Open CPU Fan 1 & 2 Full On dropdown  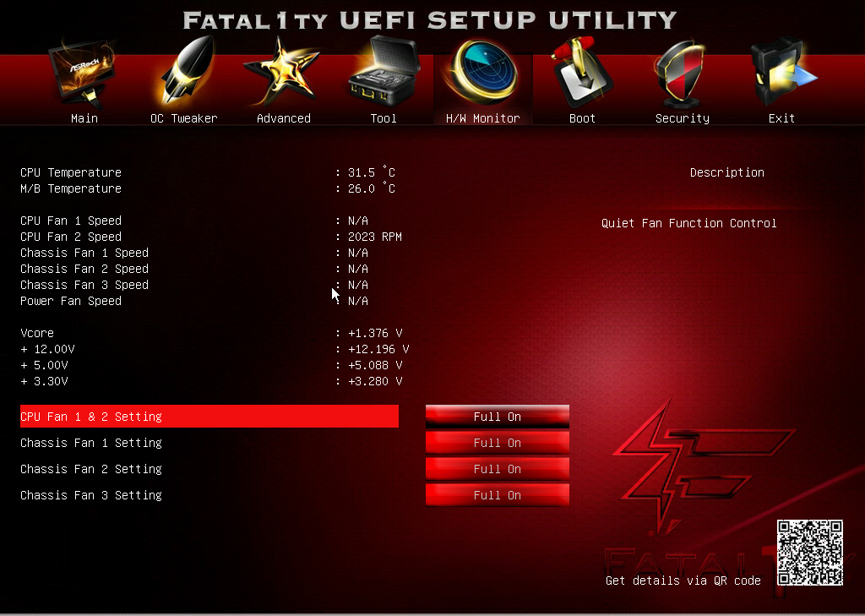497,417
